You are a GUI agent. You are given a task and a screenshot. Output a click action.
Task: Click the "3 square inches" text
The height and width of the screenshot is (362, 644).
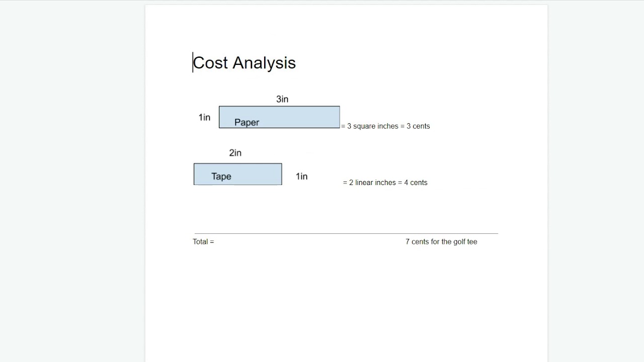[372, 126]
